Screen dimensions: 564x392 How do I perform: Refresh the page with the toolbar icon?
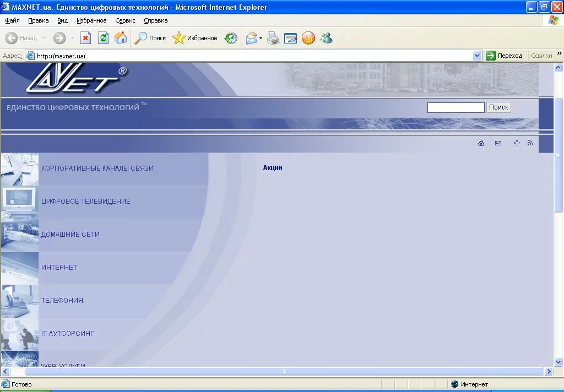103,38
